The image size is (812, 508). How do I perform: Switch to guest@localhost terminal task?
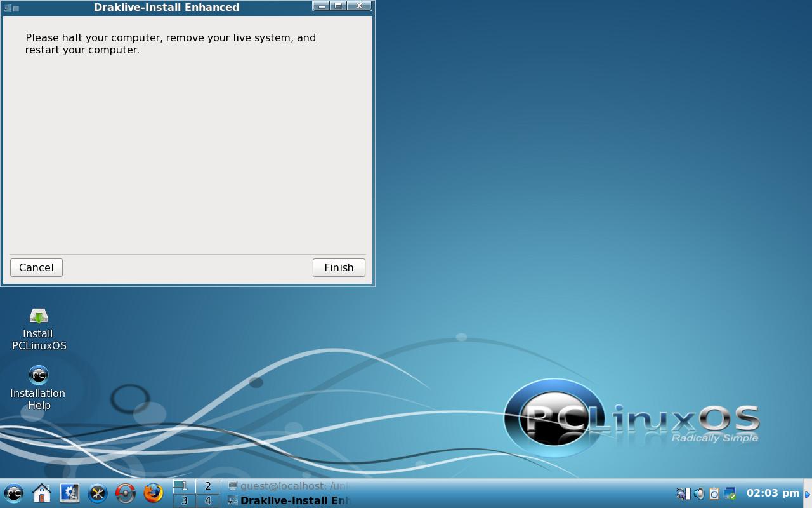289,486
